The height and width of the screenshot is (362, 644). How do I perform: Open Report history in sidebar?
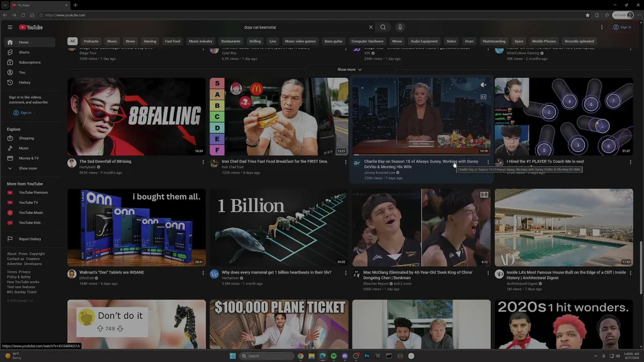[x=30, y=239]
